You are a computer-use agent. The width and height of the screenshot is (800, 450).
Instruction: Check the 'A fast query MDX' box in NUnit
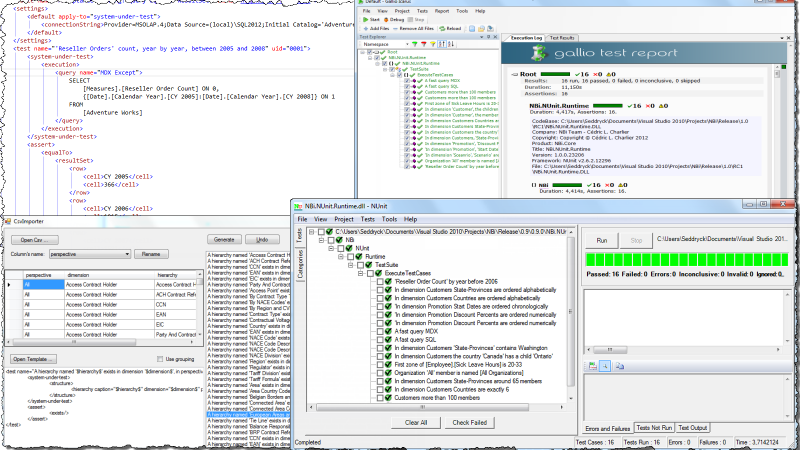pyautogui.click(x=380, y=331)
